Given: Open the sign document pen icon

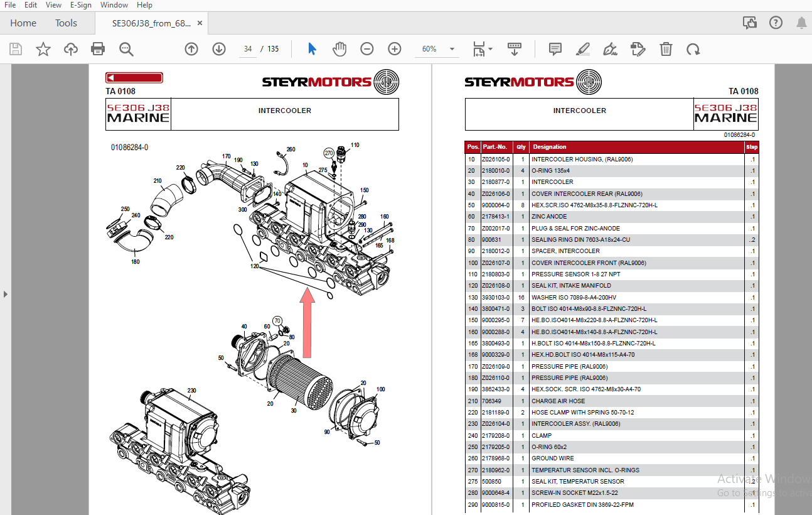Looking at the screenshot, I should pos(610,49).
